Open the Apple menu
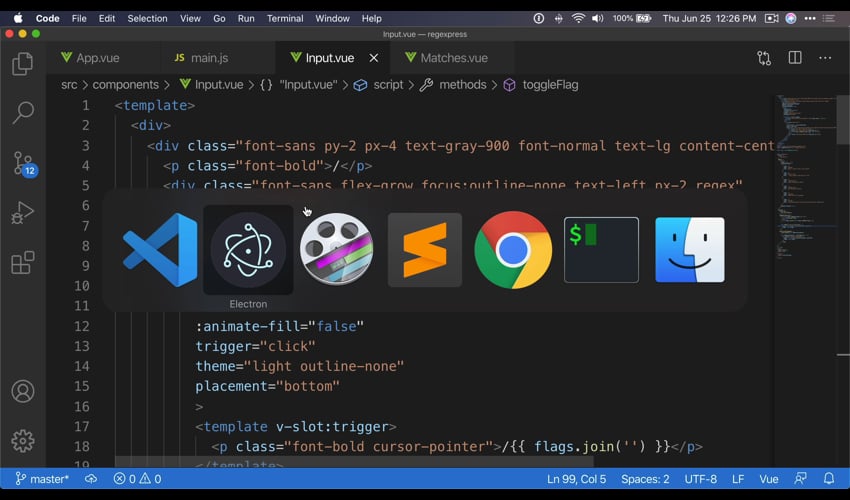 (18, 18)
